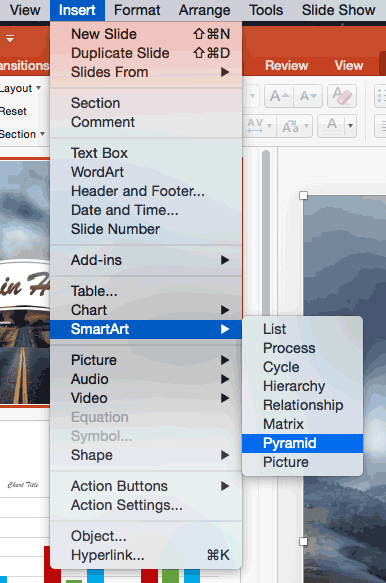
Task: Select Picture in SmartArt submenu
Action: (302, 462)
